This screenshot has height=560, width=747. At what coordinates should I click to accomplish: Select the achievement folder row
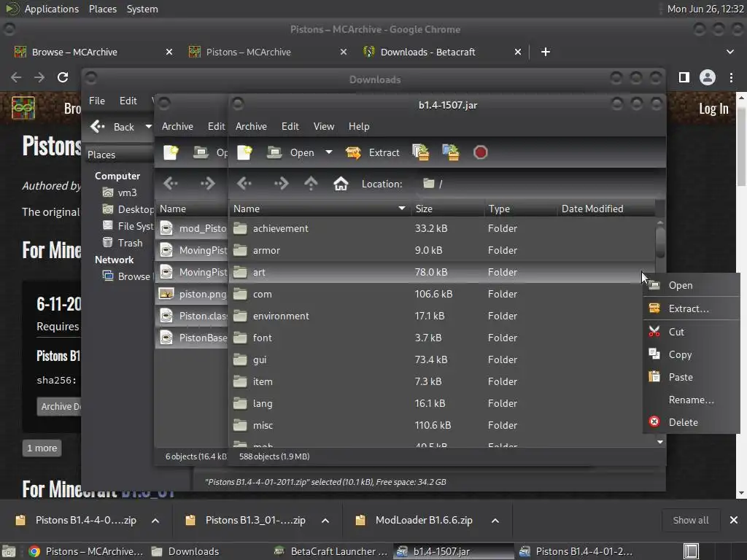[442, 228]
